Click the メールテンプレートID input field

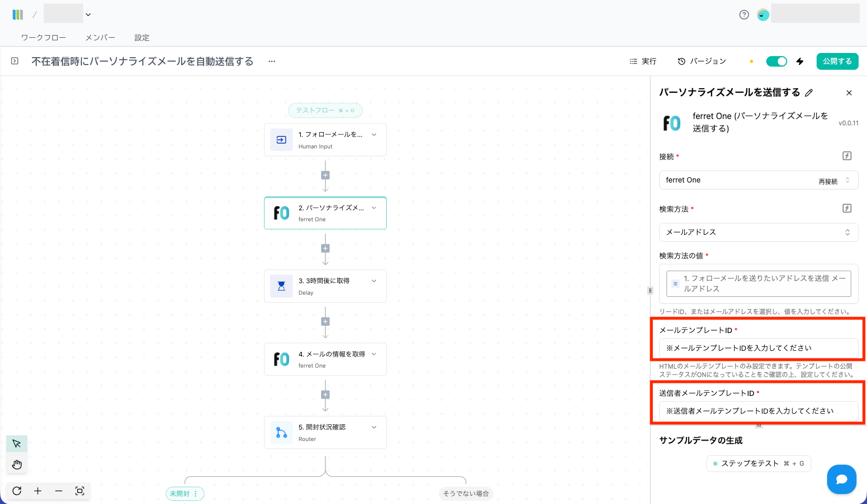click(x=758, y=348)
